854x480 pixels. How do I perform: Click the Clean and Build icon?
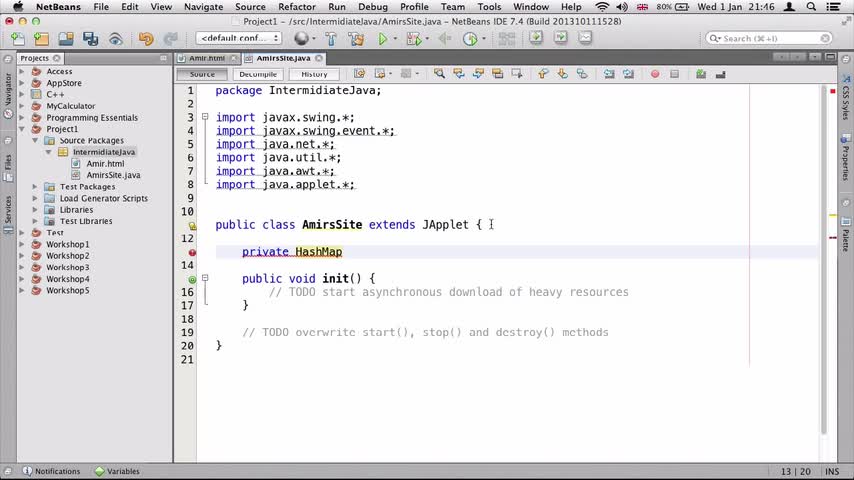pyautogui.click(x=356, y=39)
